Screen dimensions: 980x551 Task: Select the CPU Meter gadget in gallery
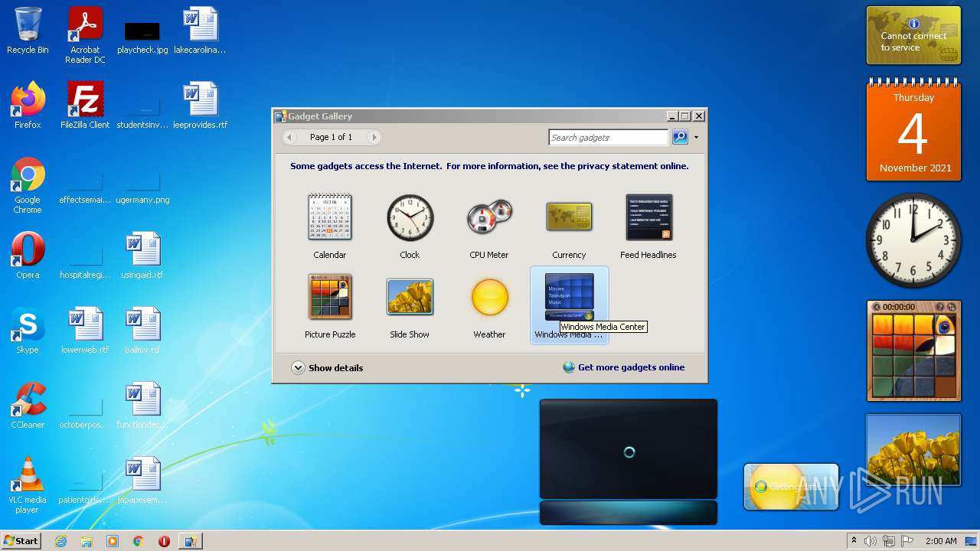pyautogui.click(x=489, y=226)
